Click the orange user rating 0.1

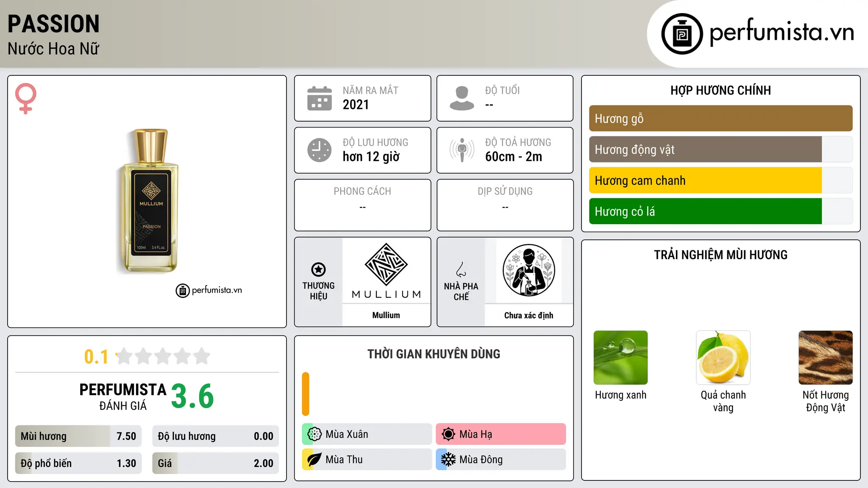pyautogui.click(x=96, y=357)
